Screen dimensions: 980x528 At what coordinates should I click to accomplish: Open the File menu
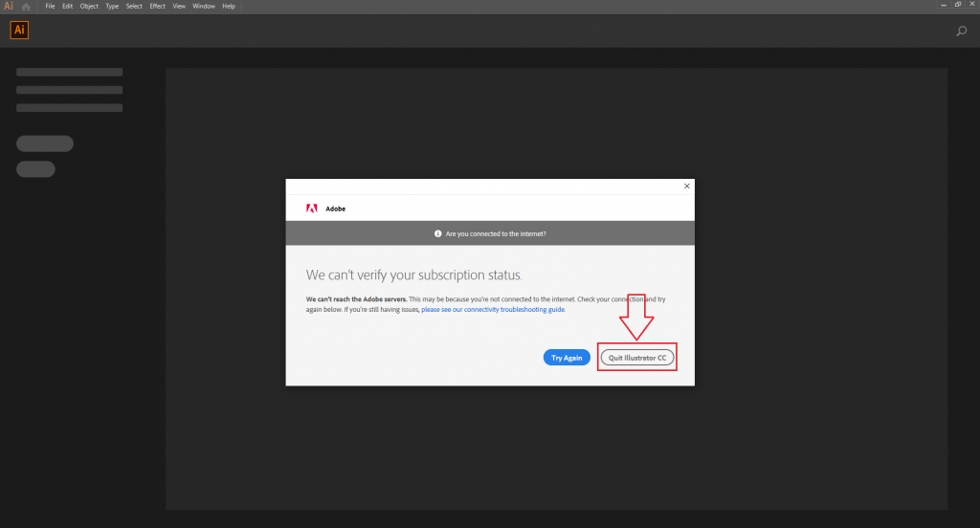pyautogui.click(x=50, y=6)
